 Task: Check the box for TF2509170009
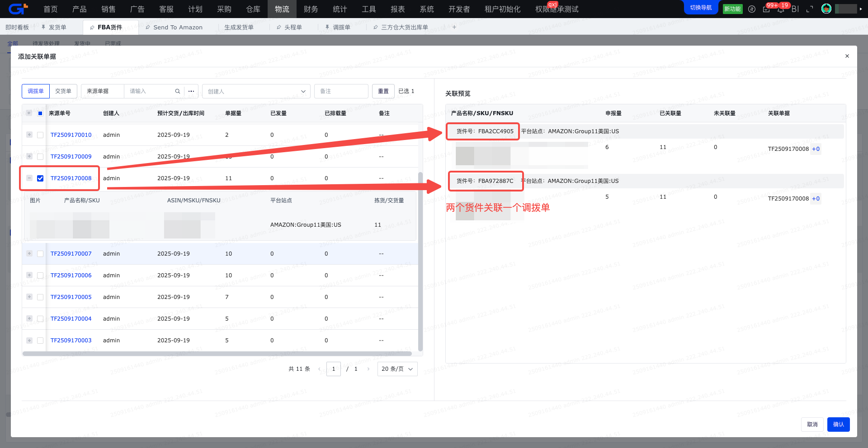40,157
